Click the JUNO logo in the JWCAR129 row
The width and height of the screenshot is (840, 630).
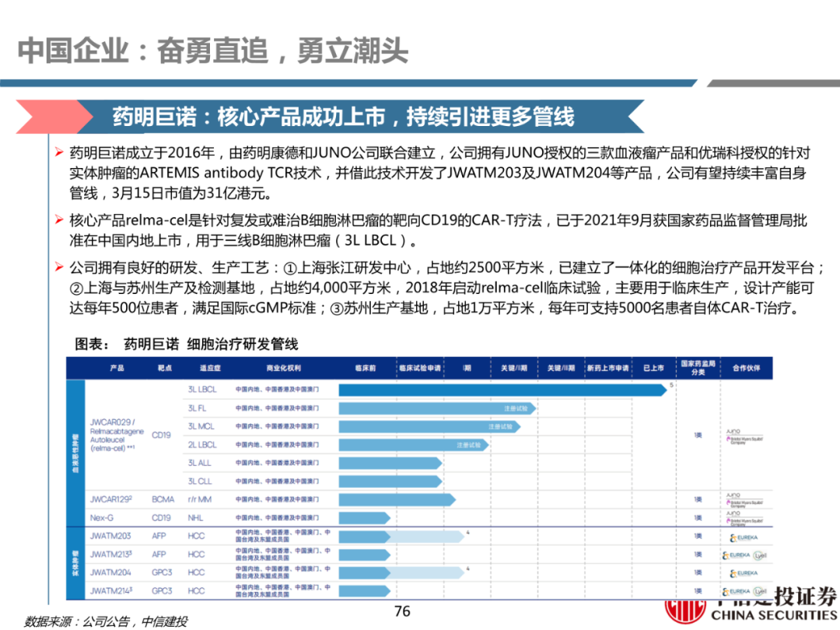733,495
